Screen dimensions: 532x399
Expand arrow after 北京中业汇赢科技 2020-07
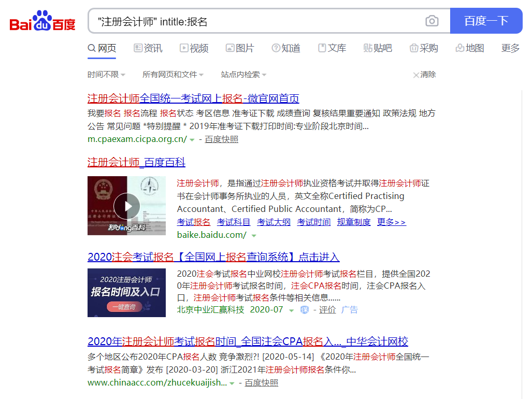291,310
